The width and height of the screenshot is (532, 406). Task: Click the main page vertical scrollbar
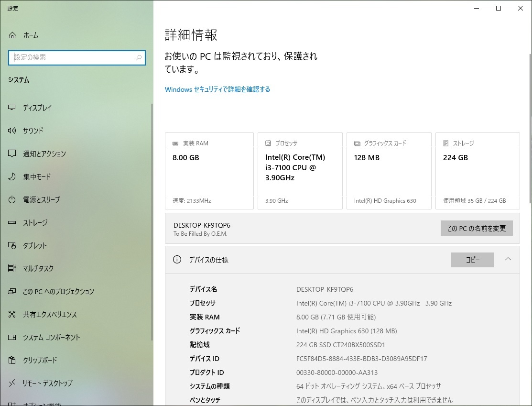point(530,129)
